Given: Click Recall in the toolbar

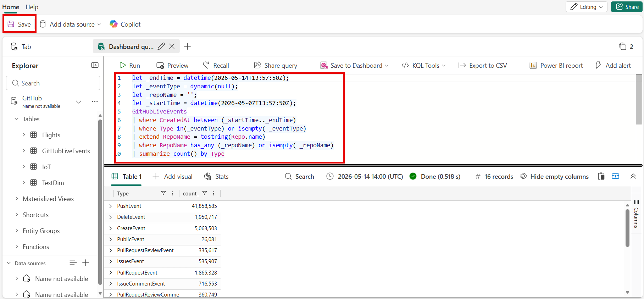Looking at the screenshot, I should point(216,65).
